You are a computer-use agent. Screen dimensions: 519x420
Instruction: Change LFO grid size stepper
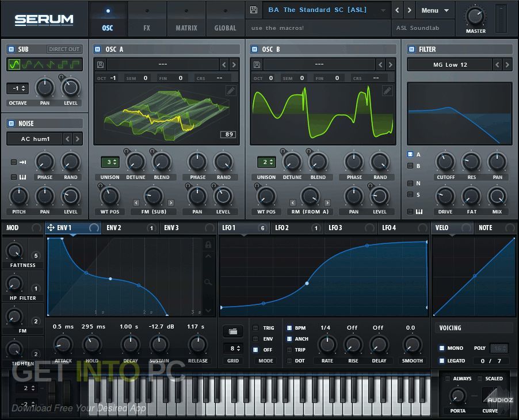tap(234, 348)
